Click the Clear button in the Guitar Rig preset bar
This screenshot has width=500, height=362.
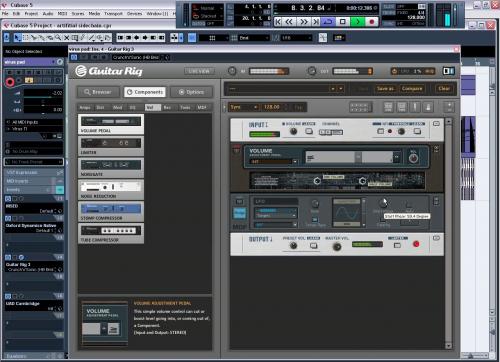pyautogui.click(x=444, y=89)
